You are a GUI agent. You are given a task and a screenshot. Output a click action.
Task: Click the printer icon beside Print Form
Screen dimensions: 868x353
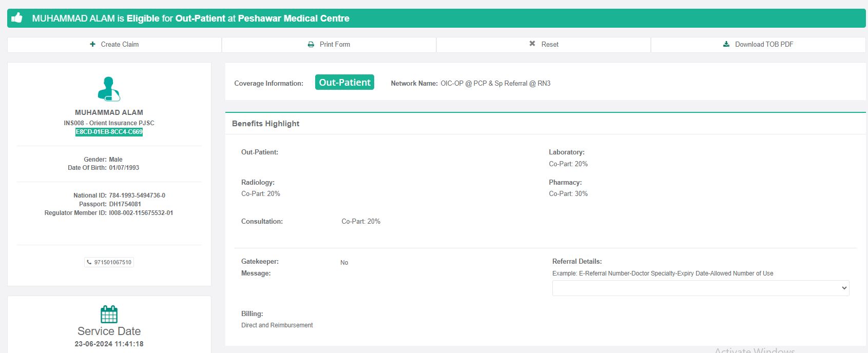(311, 45)
